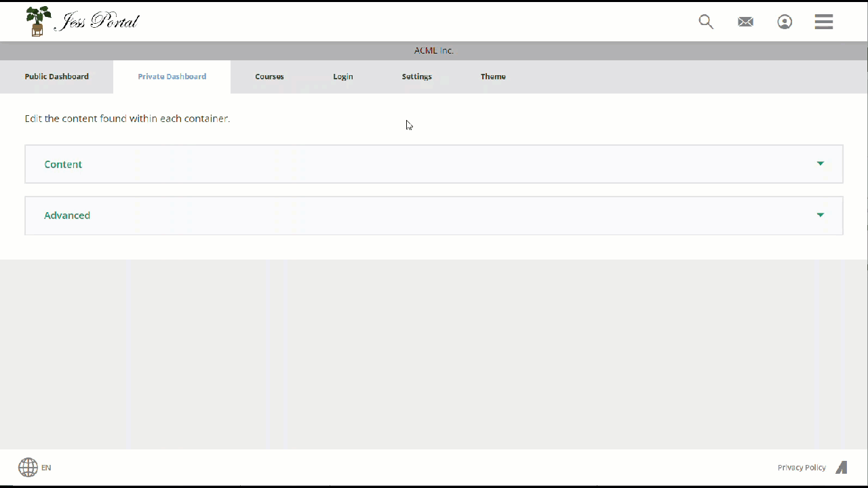This screenshot has height=488, width=868.
Task: Open the Courses tab
Action: pos(269,77)
